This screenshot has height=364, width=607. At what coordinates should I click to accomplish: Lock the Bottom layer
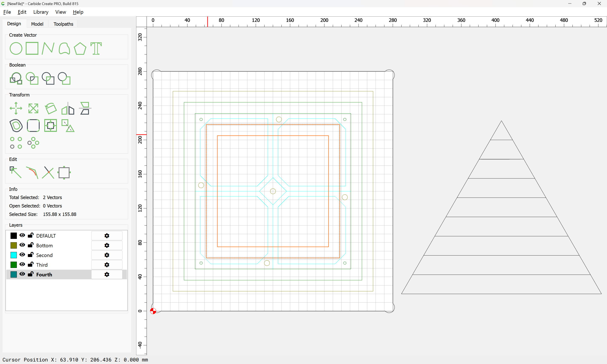click(31, 245)
